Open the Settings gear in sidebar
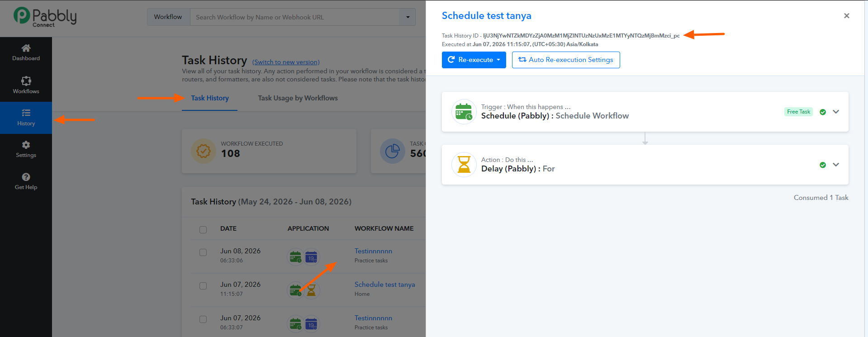The image size is (868, 337). 26,145
